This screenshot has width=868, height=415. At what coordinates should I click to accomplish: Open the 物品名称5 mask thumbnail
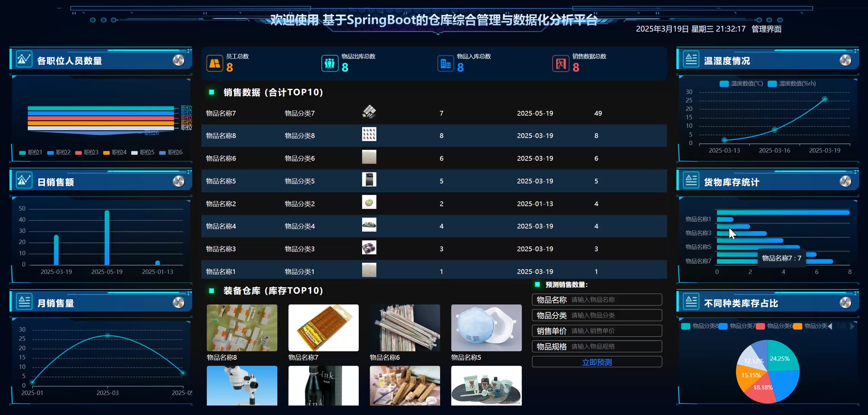[x=486, y=328]
